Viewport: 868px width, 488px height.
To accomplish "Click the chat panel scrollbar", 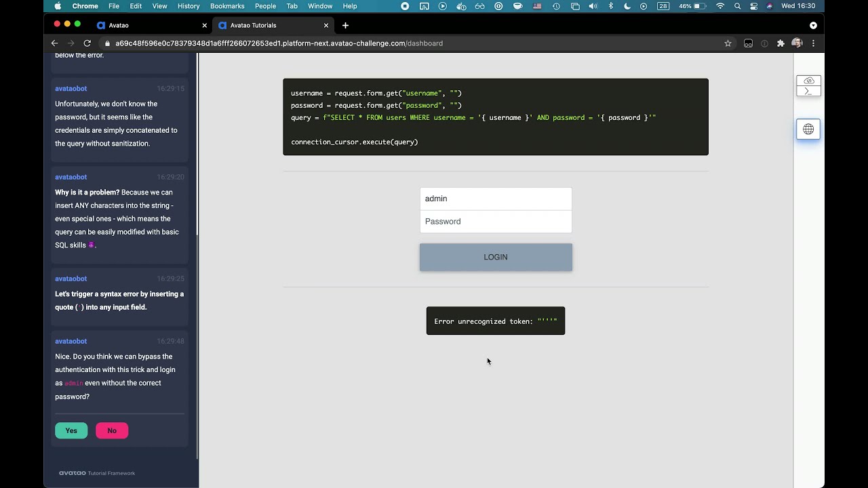I will coord(197,256).
